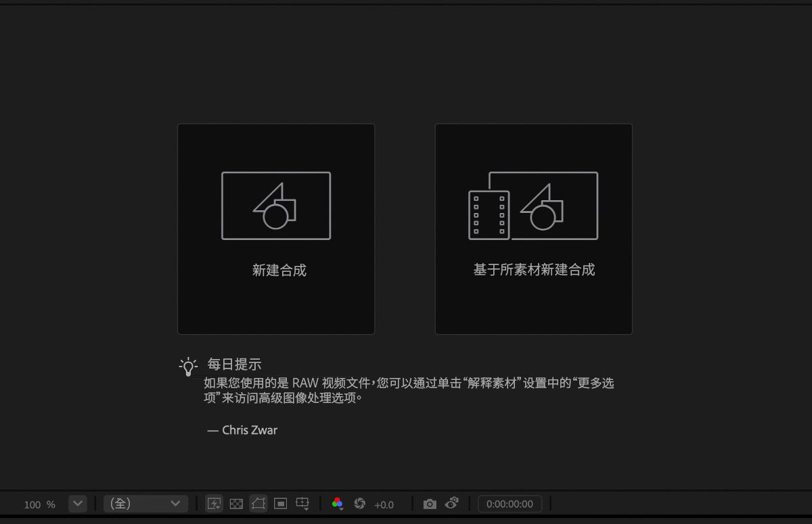Reset exposure using the aperture icon
This screenshot has height=524, width=812.
click(359, 504)
